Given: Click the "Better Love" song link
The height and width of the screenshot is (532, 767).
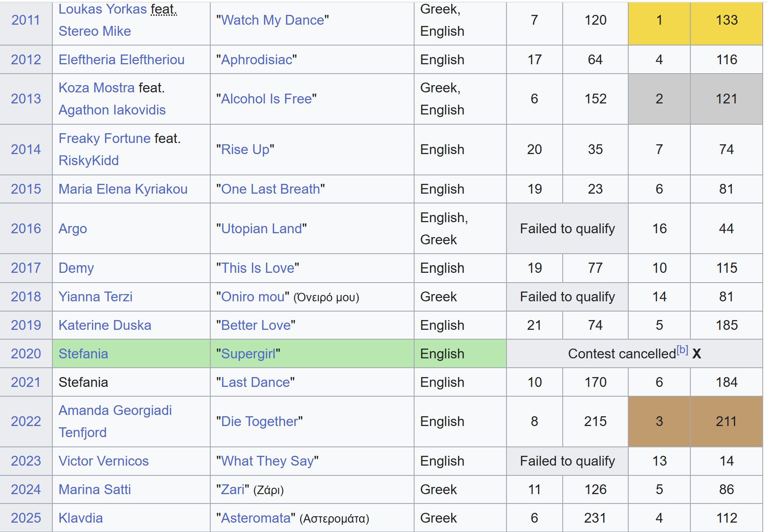Looking at the screenshot, I should (x=256, y=325).
